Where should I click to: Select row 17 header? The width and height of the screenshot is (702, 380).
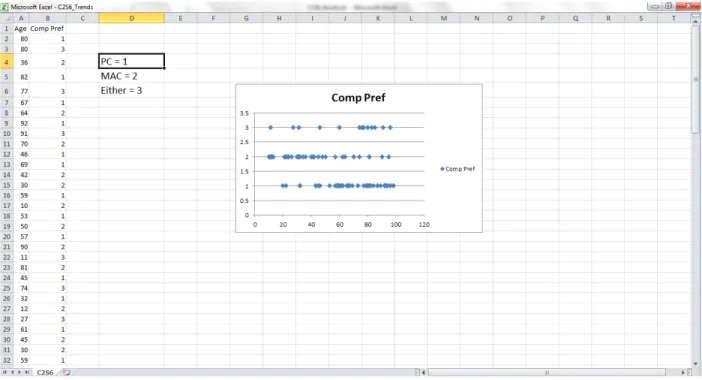click(x=6, y=206)
